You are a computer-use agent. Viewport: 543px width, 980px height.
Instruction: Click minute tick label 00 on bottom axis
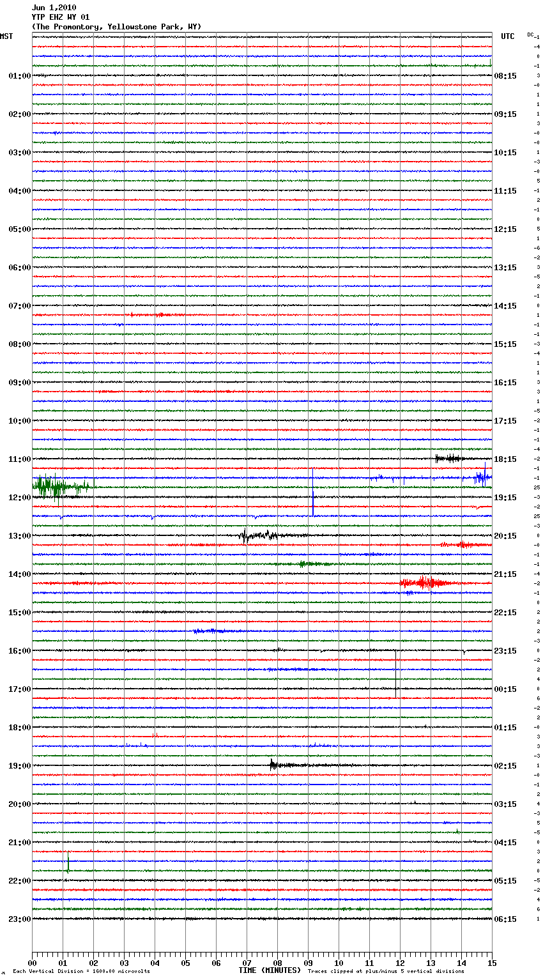click(x=32, y=963)
